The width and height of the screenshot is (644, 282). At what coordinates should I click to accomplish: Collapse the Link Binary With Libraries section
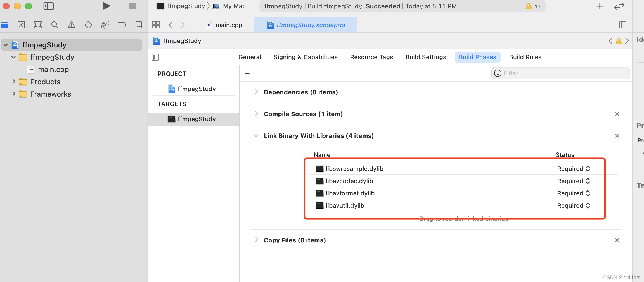tap(256, 136)
